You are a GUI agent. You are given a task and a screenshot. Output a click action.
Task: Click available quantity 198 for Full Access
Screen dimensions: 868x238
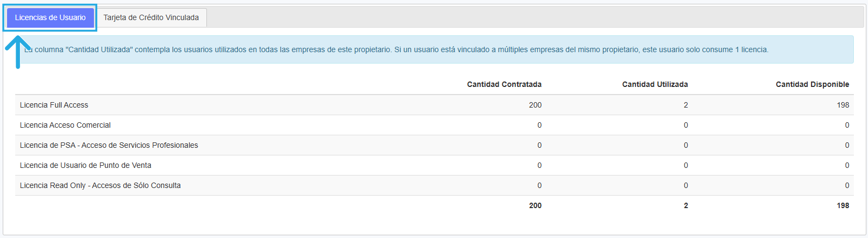pos(842,105)
